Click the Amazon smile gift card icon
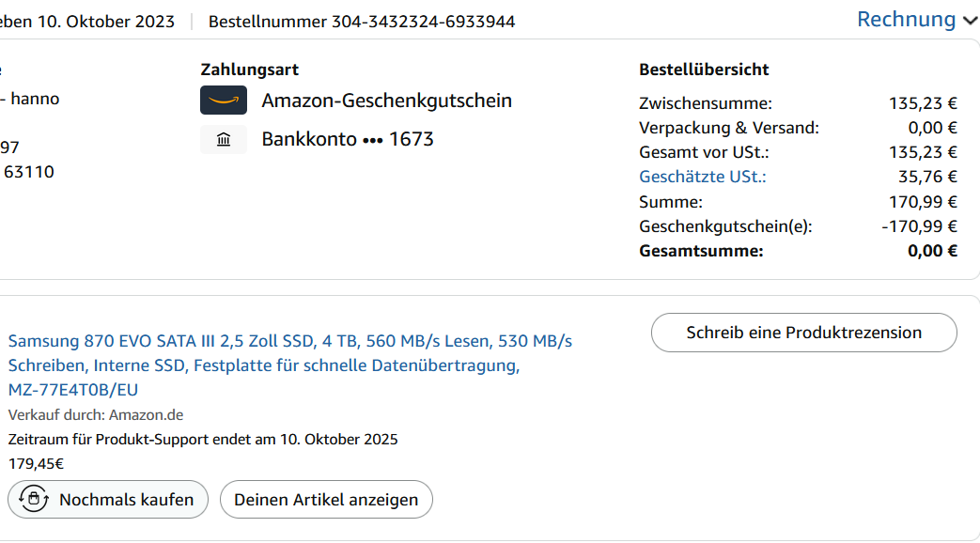This screenshot has width=980, height=543. coord(224,101)
